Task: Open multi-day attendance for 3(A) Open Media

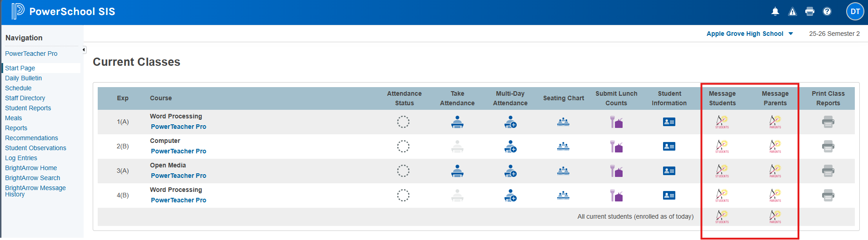Action: pyautogui.click(x=510, y=171)
